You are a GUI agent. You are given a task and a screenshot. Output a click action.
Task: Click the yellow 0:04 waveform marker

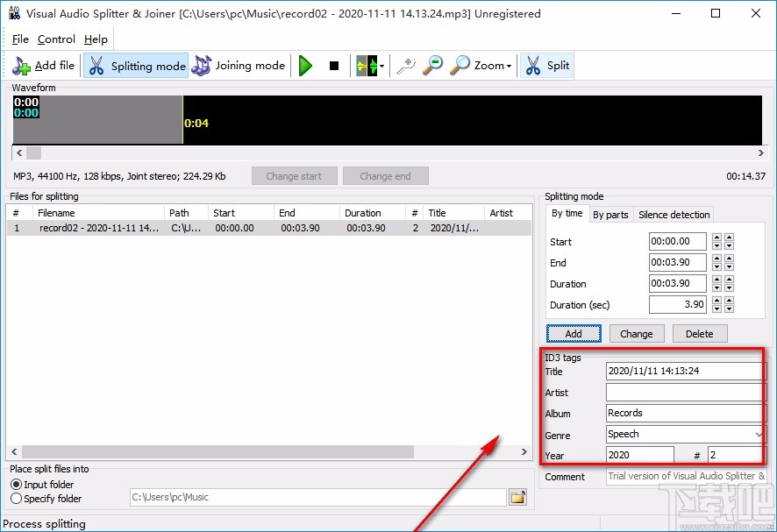[196, 124]
